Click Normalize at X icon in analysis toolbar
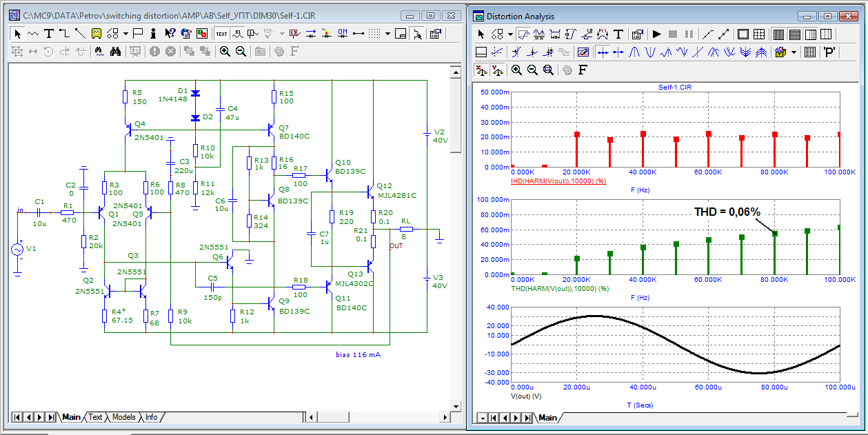The width and height of the screenshot is (868, 435). tap(481, 70)
